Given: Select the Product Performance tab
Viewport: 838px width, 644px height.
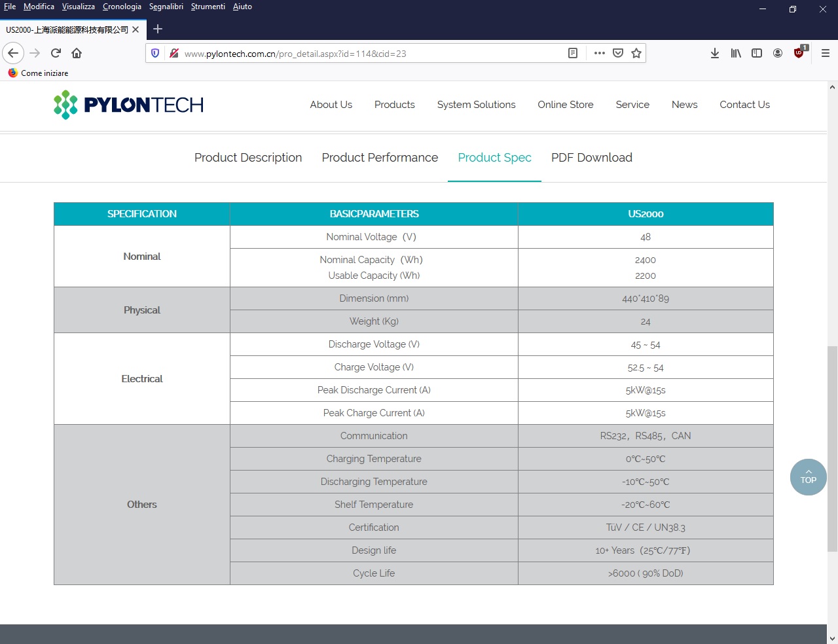Looking at the screenshot, I should pyautogui.click(x=380, y=158).
